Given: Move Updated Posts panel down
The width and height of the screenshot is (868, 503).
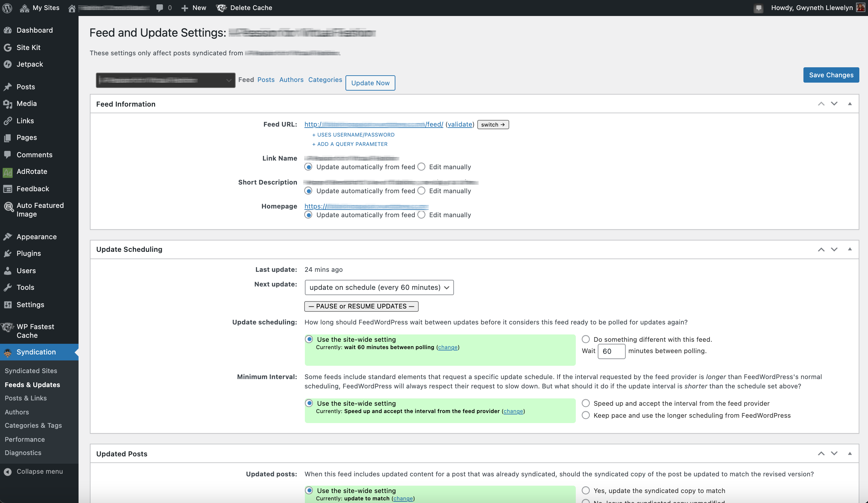Looking at the screenshot, I should (834, 454).
